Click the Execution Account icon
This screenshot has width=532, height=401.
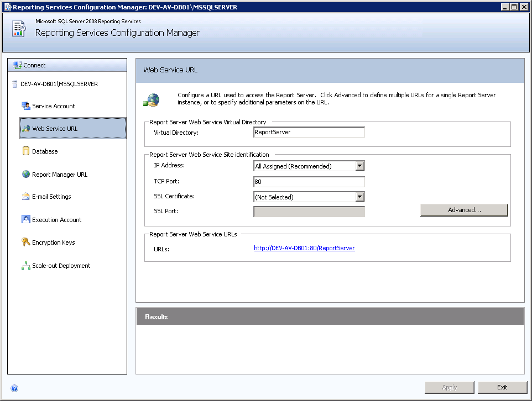25,220
